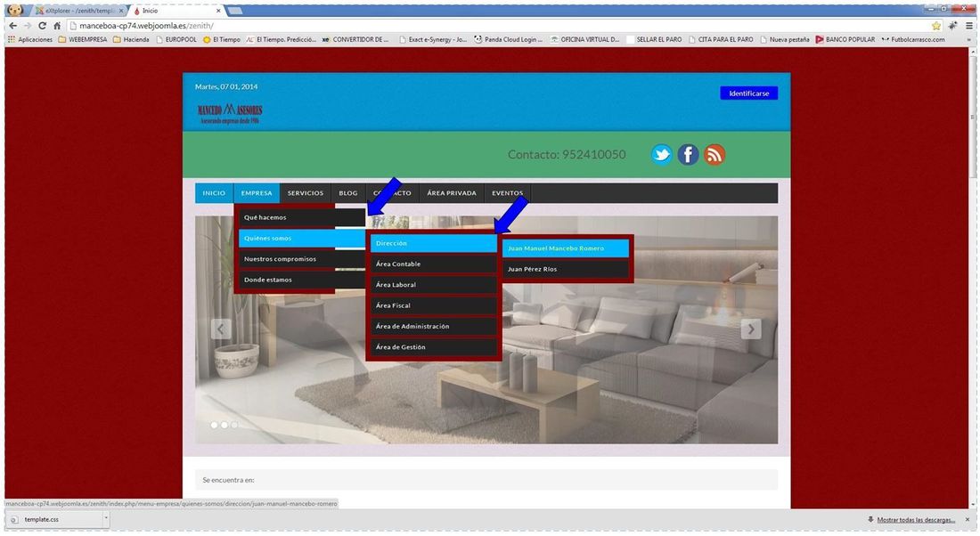Screen dimensions: 980x536
Task: Choose Quiénes somos submenu item
Action: point(302,238)
